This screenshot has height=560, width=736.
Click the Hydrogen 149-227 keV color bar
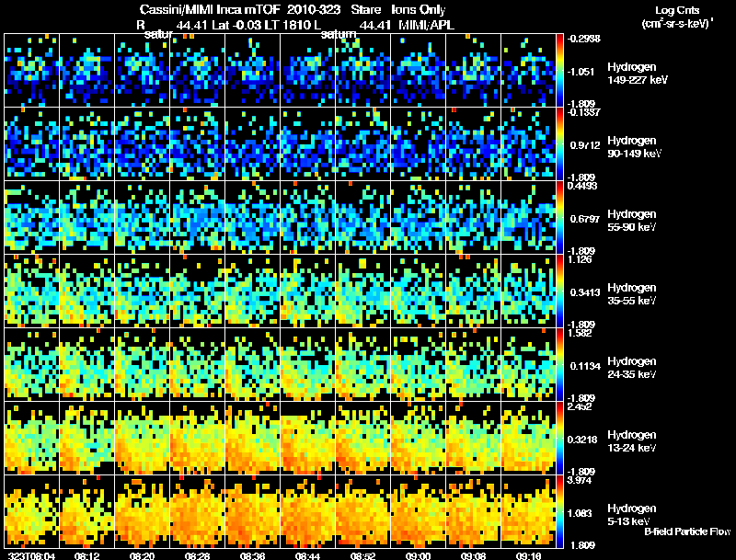559,71
